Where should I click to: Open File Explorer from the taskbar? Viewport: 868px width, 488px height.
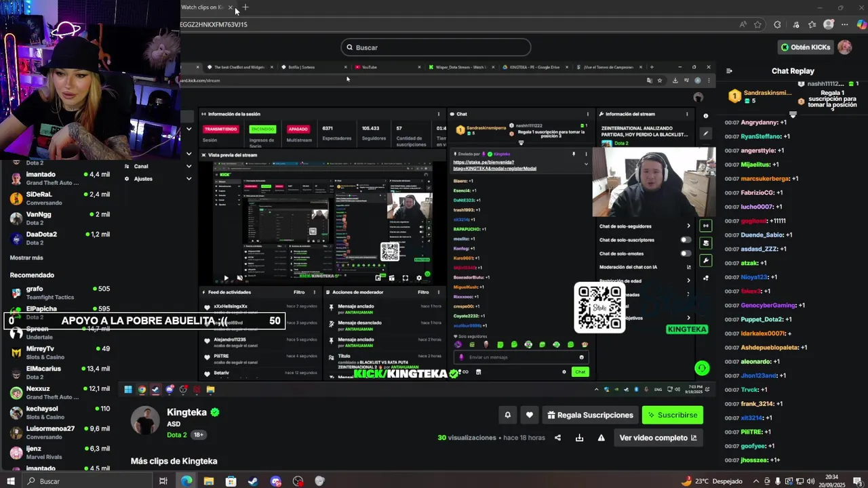pyautogui.click(x=209, y=481)
